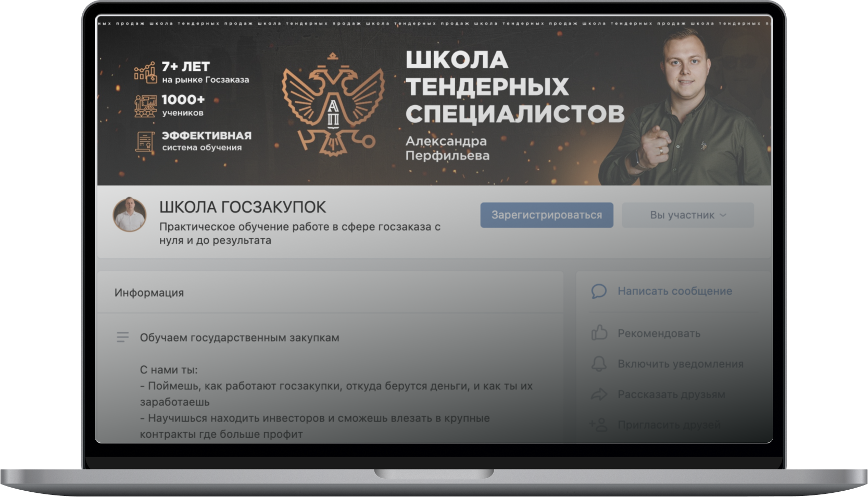868x497 pixels.
Task: Open Написать сообщение link
Action: 675,291
